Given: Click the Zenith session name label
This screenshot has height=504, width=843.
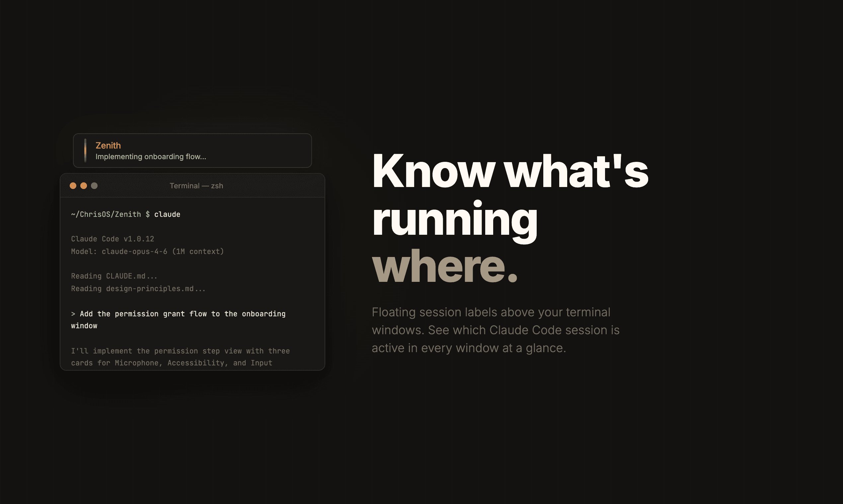Looking at the screenshot, I should coord(108,145).
